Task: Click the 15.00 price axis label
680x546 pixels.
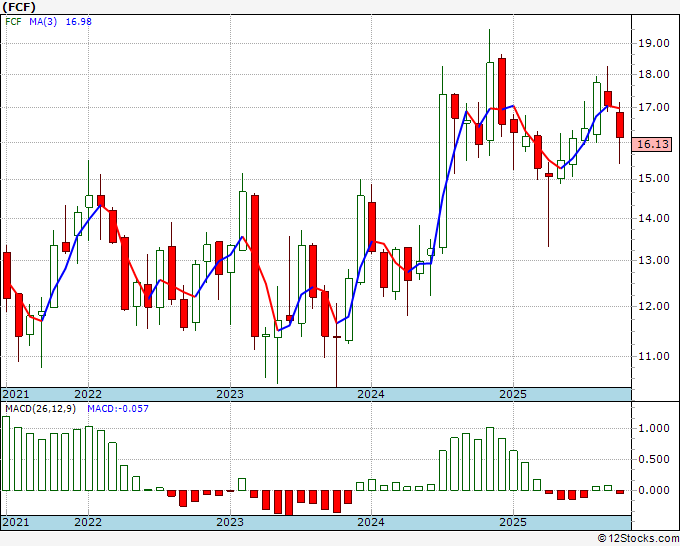Action: click(x=653, y=179)
